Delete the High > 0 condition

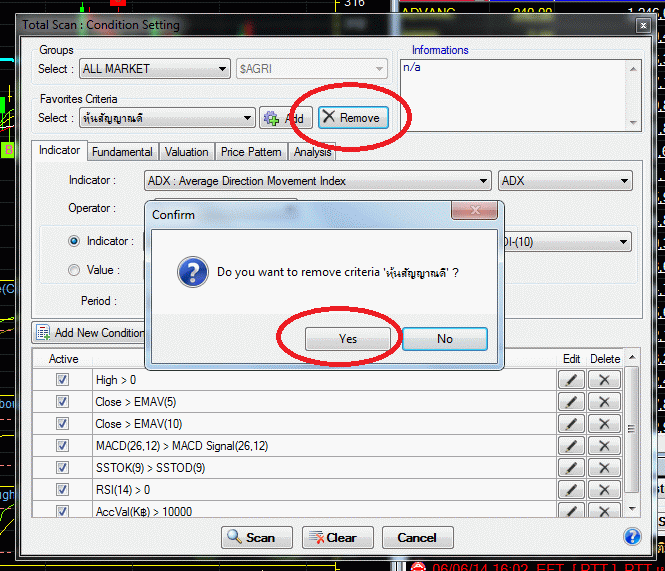604,380
